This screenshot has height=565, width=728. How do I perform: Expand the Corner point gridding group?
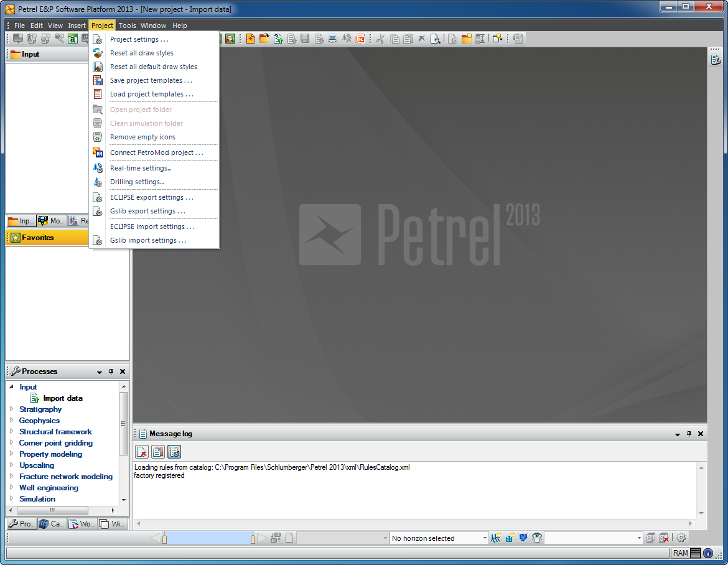pos(12,442)
